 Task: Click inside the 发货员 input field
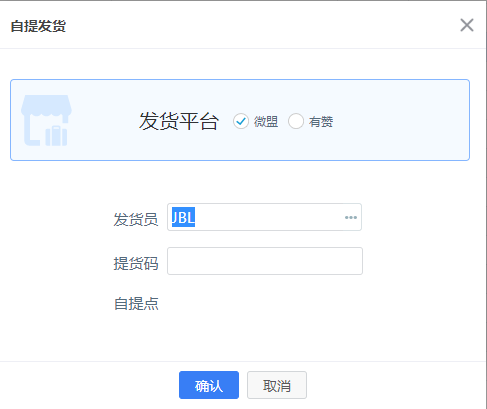[264, 217]
